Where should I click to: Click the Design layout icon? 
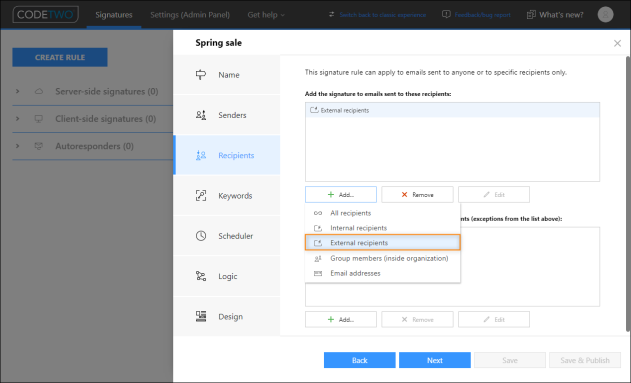201,316
